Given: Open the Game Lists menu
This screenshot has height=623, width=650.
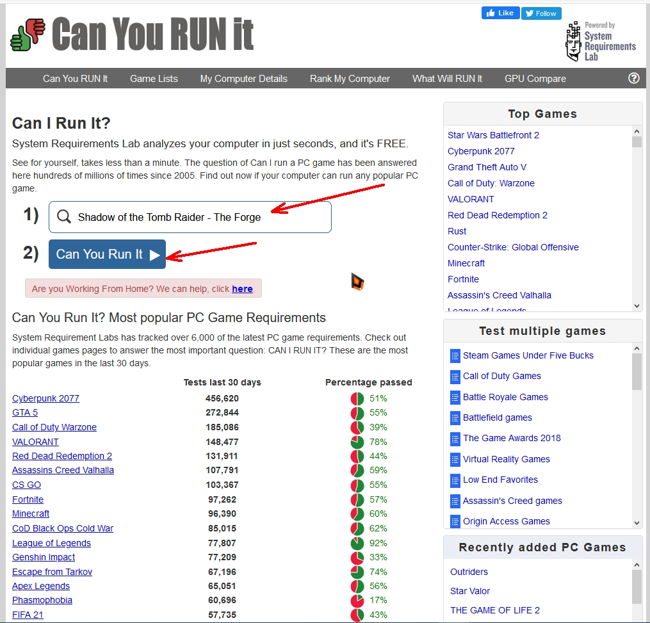Looking at the screenshot, I should pos(154,78).
